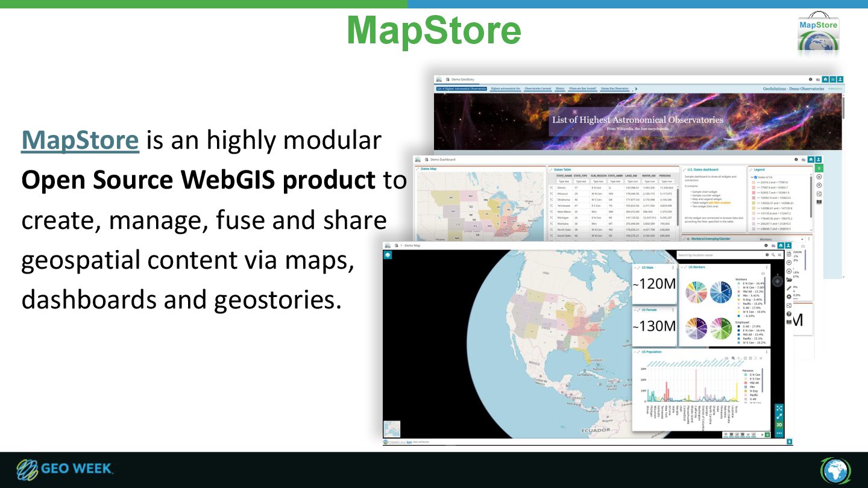Open the help icon in map sidebar
868x488 pixels.
tap(789, 314)
